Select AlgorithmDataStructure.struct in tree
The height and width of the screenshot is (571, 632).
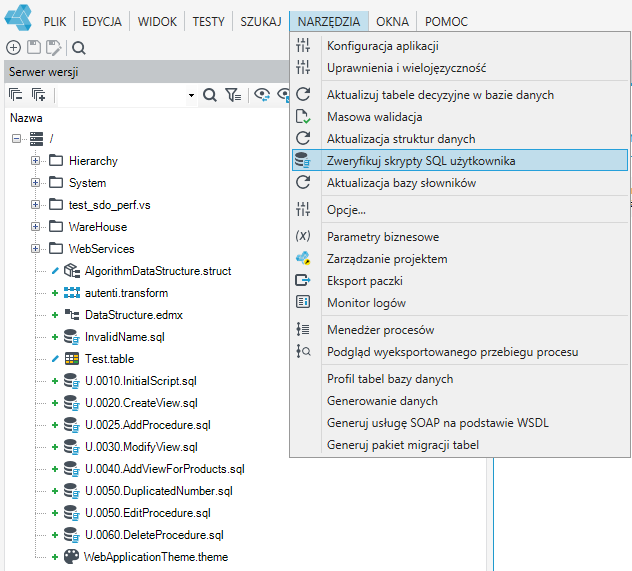pos(158,271)
